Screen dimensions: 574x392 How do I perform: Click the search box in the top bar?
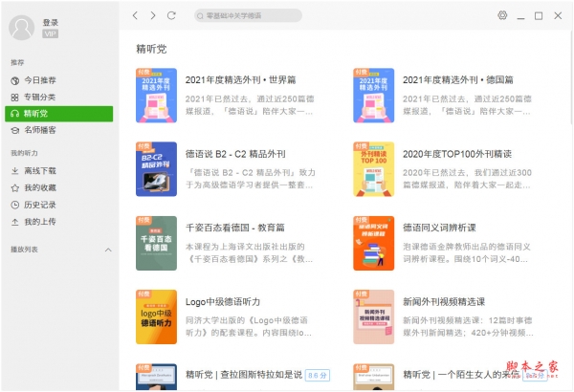[248, 15]
